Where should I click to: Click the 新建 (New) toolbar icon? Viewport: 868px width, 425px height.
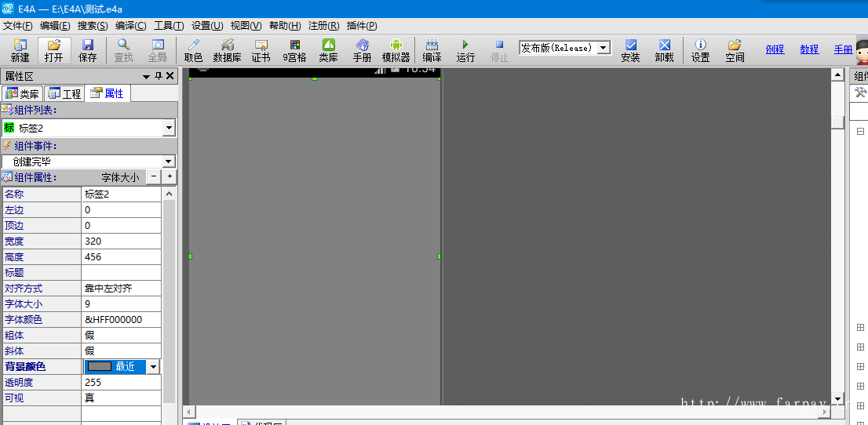pos(20,50)
